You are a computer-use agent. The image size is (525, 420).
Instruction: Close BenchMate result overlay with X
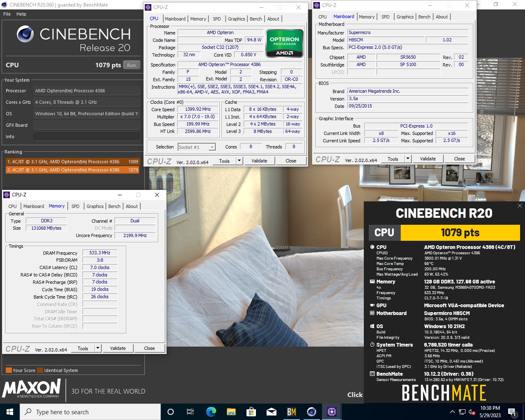coord(520,205)
